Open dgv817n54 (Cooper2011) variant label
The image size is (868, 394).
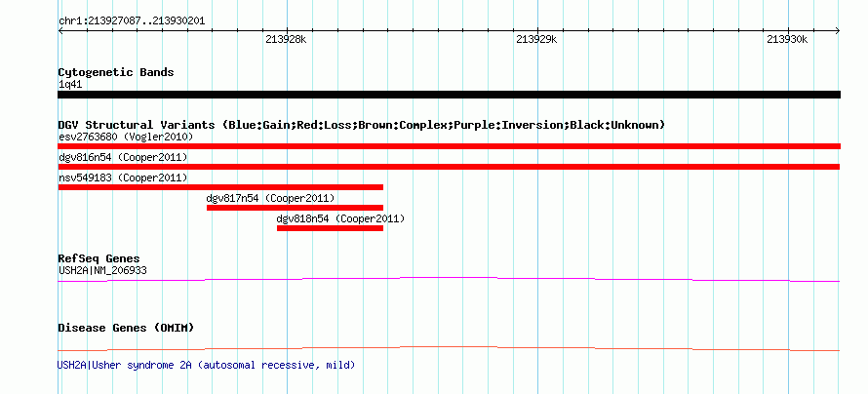(271, 199)
